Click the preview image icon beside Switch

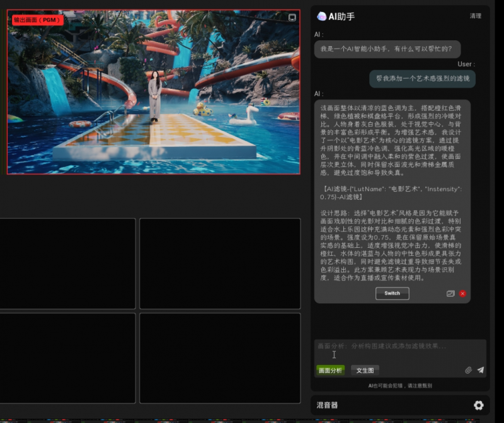tap(450, 294)
